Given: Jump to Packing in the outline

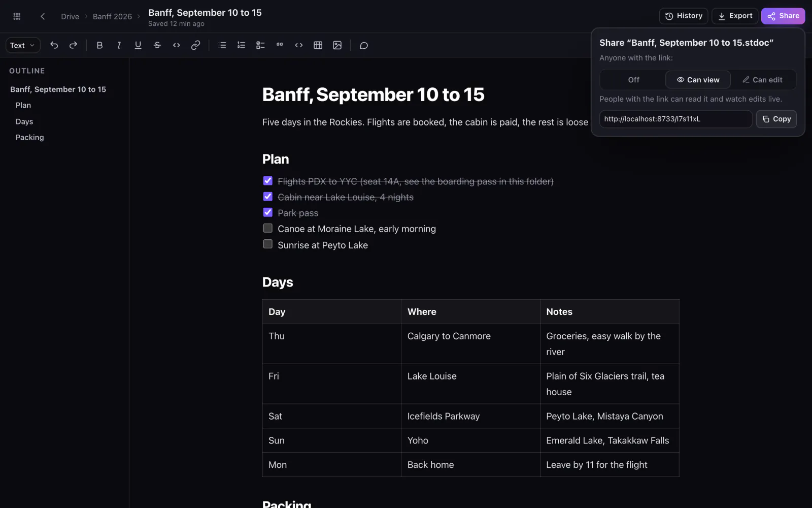Looking at the screenshot, I should (x=30, y=137).
